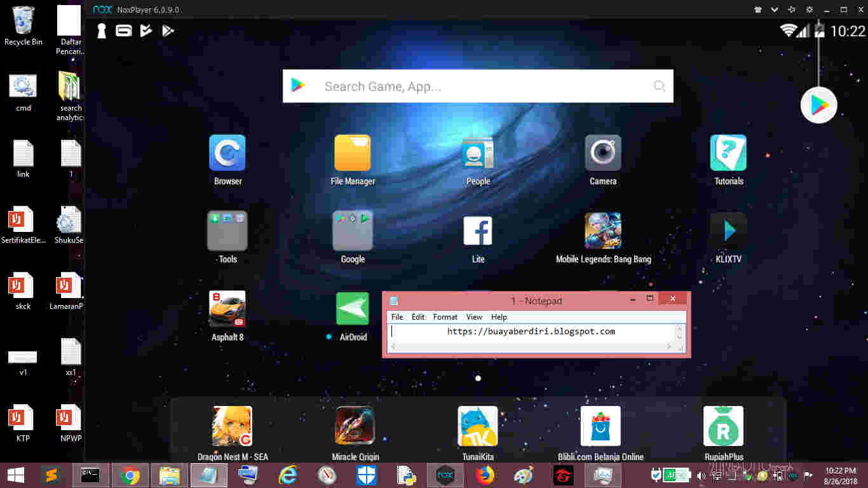Launch Facebook Lite
The width and height of the screenshot is (868, 488).
[478, 231]
